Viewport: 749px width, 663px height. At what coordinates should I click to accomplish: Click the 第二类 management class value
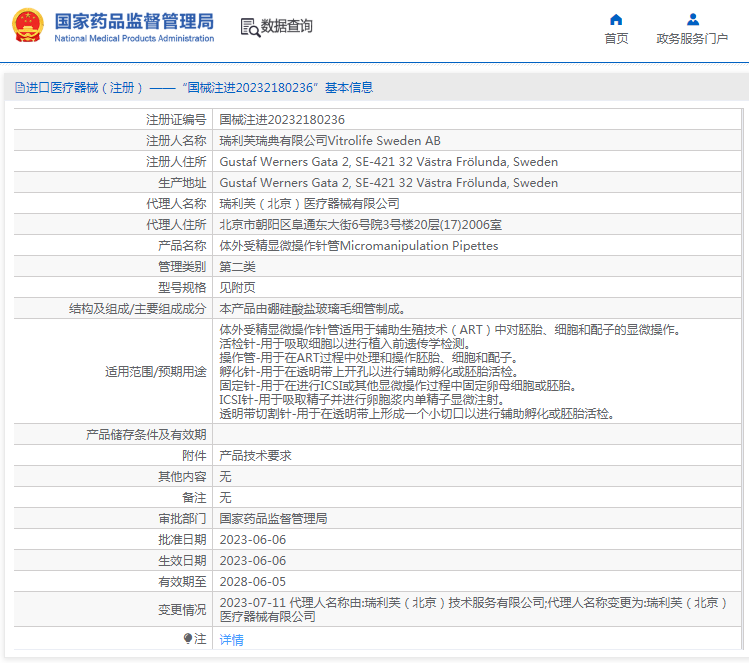[237, 267]
